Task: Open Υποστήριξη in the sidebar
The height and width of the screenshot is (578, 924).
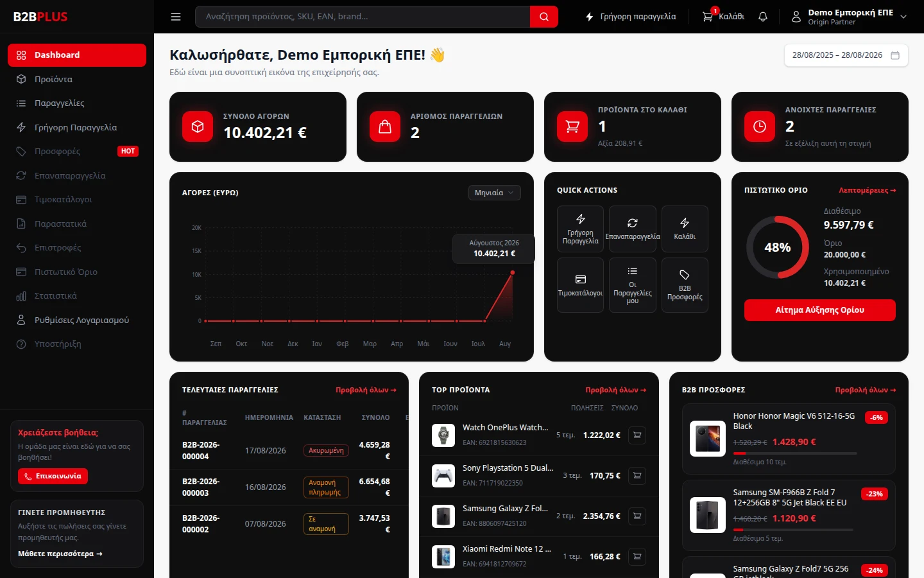Action: click(77, 344)
